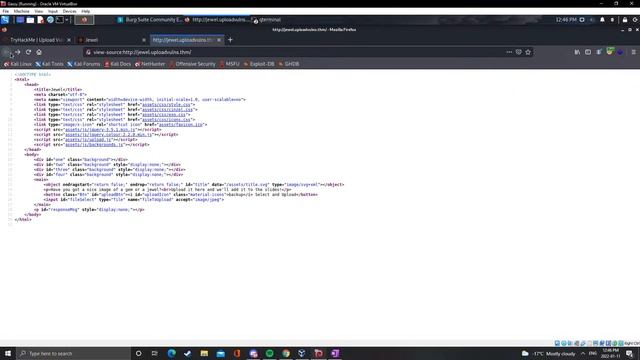
Task: Open the Firefox Library icon
Action: (577, 52)
